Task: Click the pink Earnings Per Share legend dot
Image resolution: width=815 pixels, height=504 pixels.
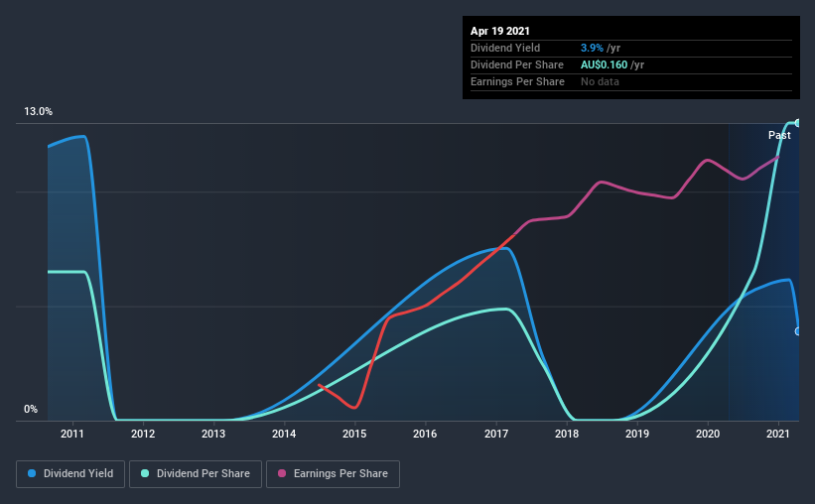Action: 282,473
